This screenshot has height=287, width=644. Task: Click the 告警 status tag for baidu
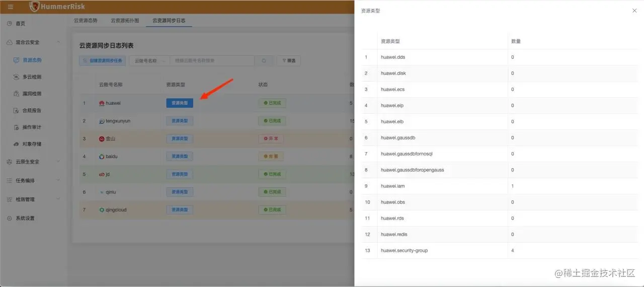(271, 157)
